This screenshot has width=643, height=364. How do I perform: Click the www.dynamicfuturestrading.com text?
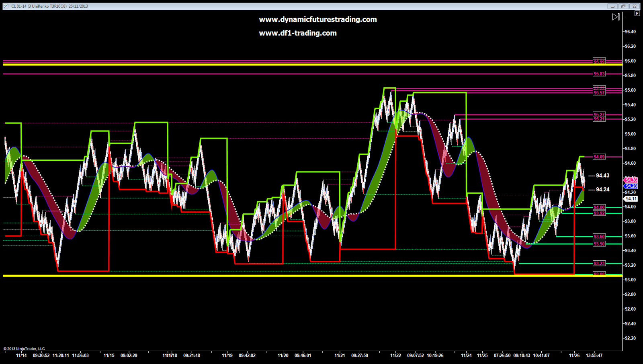pos(318,19)
